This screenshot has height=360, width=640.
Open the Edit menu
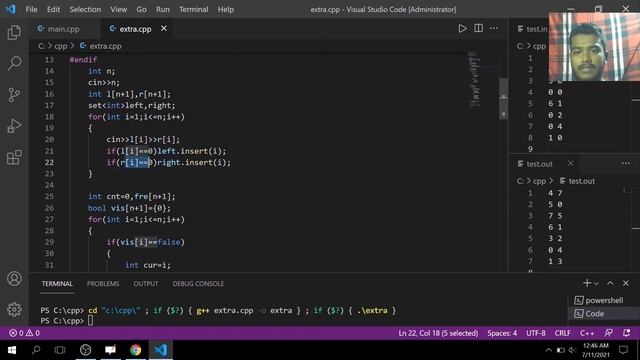tap(53, 9)
